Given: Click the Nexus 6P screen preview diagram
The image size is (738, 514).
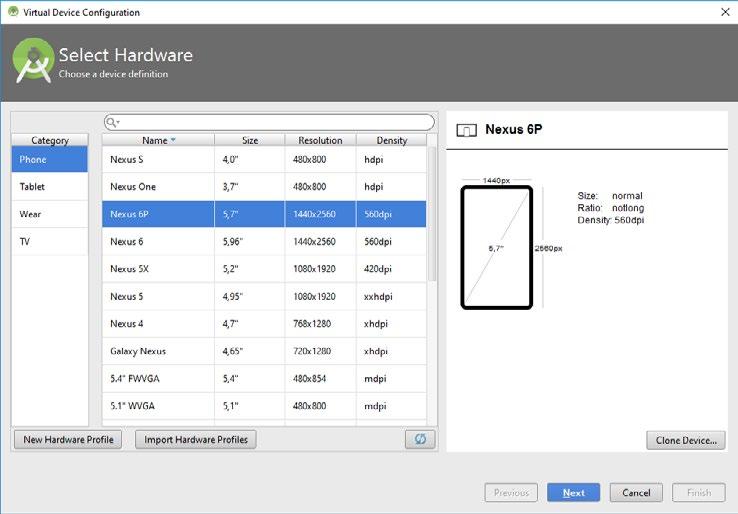Looking at the screenshot, I should 497,248.
